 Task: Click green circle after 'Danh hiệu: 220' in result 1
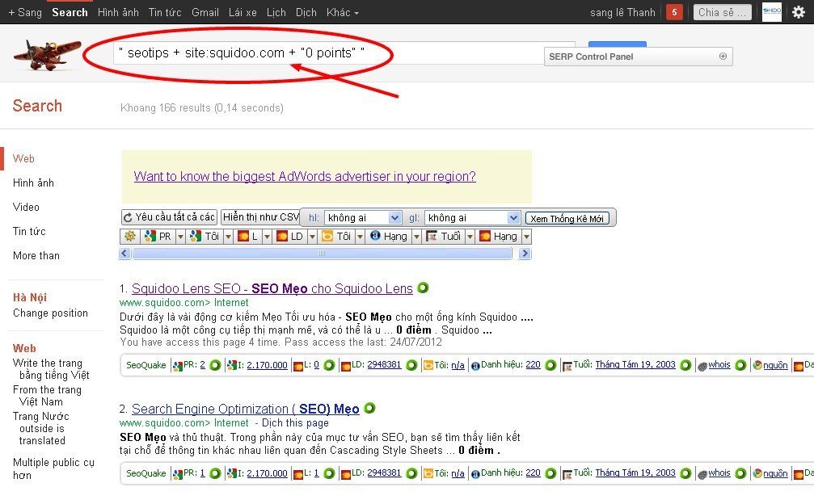tap(550, 365)
